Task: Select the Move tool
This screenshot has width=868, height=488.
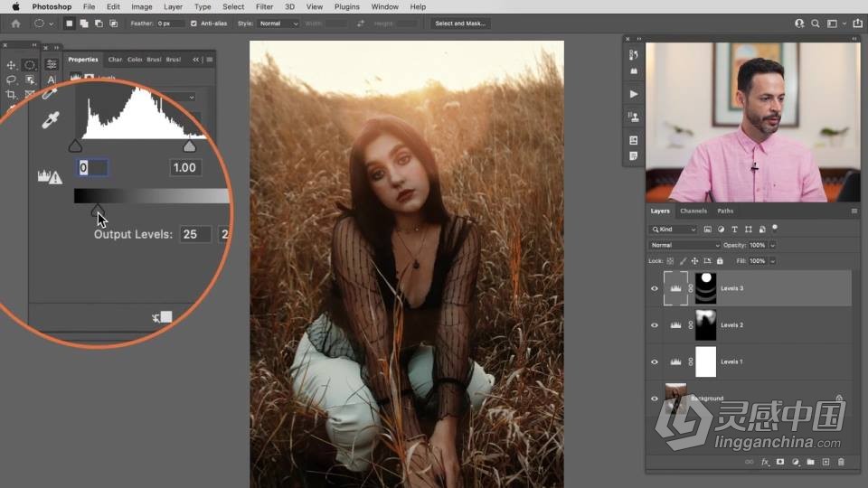Action: (x=11, y=65)
